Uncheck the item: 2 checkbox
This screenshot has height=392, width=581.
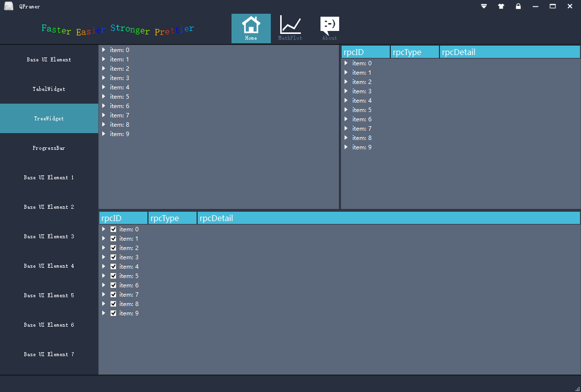coord(114,248)
